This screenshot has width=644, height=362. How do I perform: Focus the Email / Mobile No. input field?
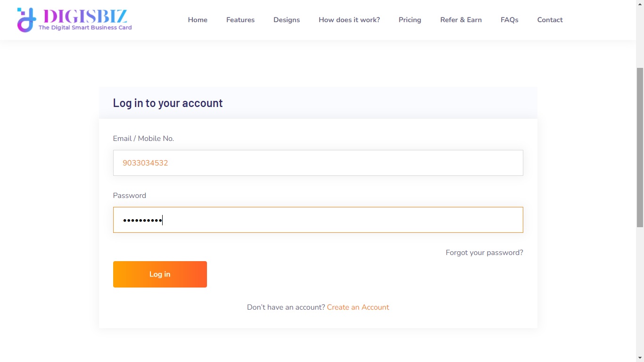tap(318, 163)
